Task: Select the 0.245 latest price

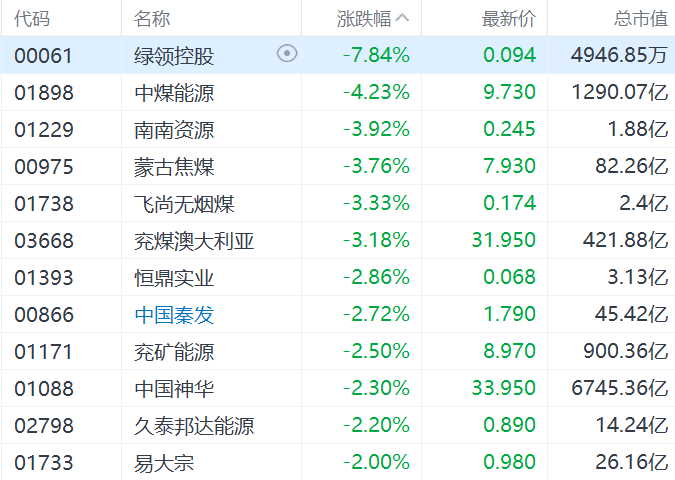Action: tap(509, 129)
